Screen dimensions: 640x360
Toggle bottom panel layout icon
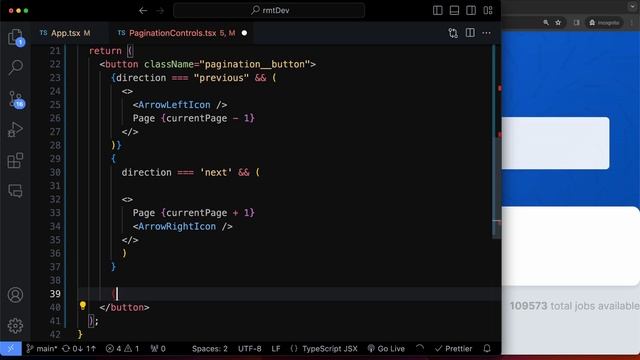[x=454, y=11]
